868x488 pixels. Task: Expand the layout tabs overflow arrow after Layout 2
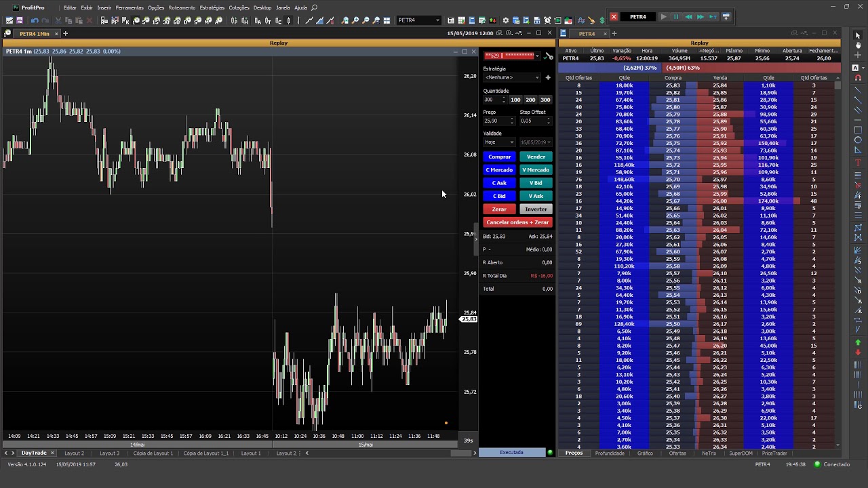click(307, 453)
